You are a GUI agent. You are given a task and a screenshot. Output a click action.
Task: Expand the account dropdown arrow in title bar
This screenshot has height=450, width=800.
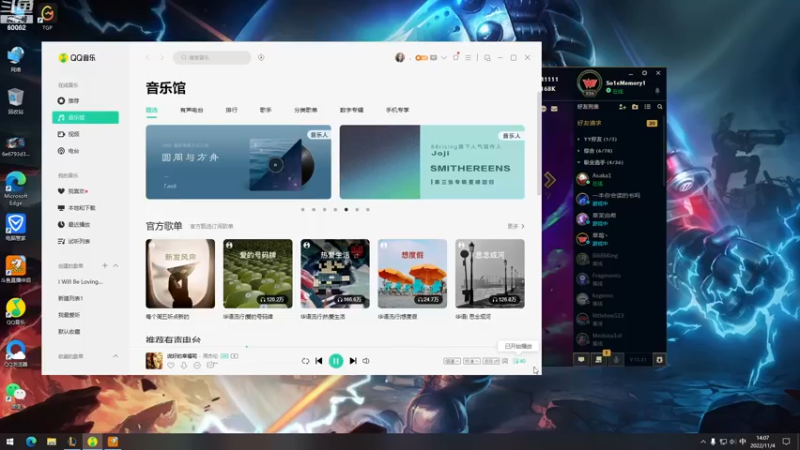pos(444,58)
